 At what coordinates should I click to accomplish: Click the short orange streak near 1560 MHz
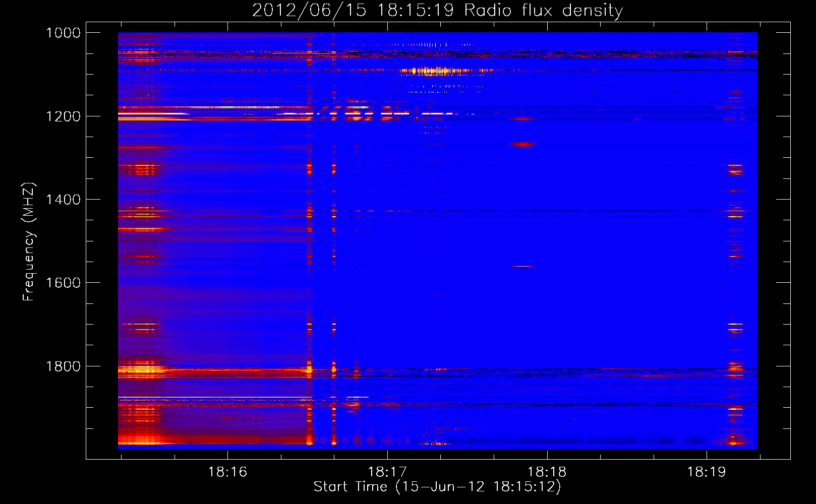point(522,266)
